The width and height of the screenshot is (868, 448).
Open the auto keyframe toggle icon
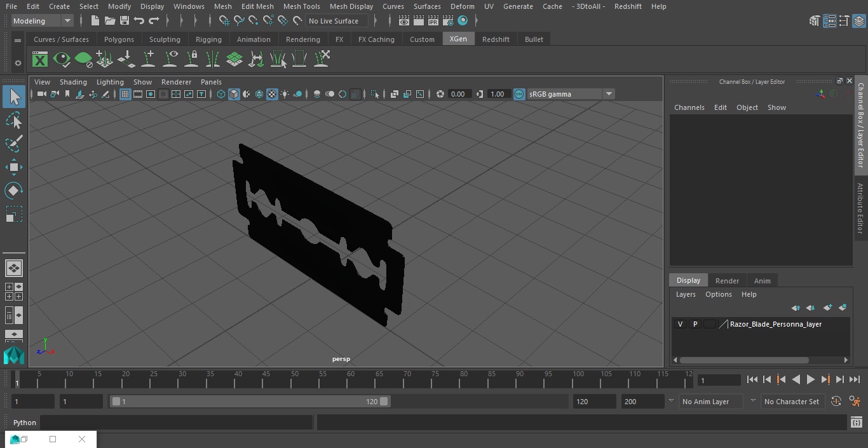pos(836,402)
